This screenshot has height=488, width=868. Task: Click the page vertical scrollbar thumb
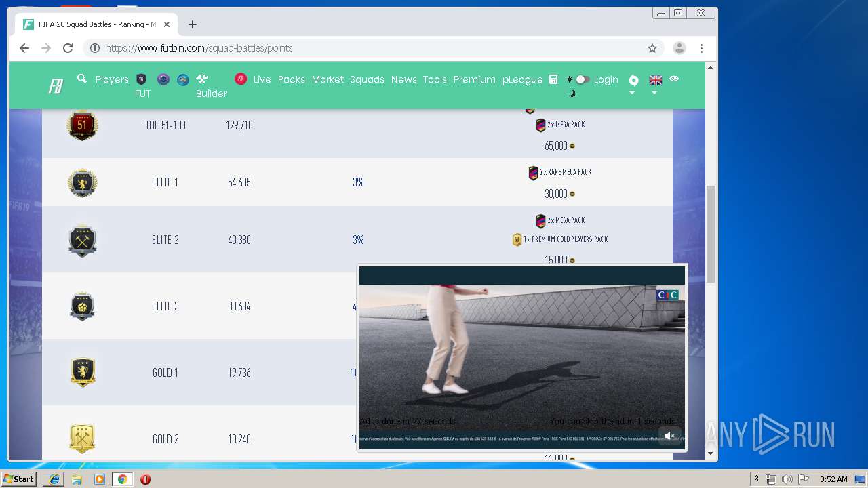click(711, 235)
